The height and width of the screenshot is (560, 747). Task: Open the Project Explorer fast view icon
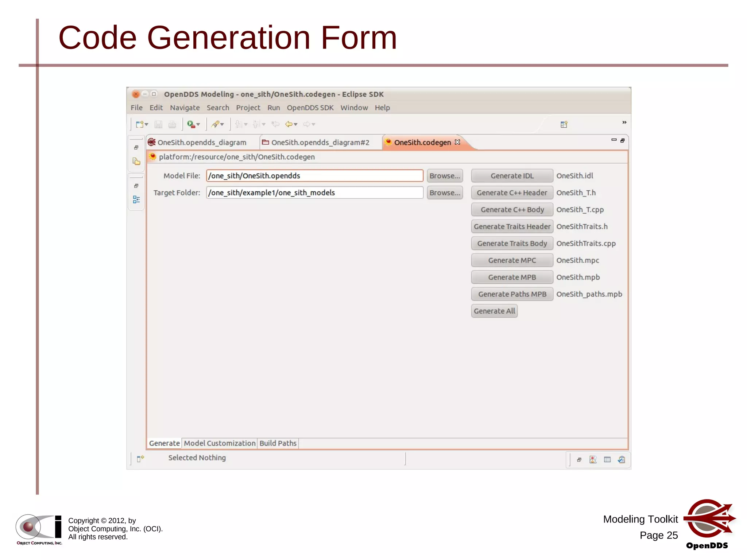click(x=136, y=162)
